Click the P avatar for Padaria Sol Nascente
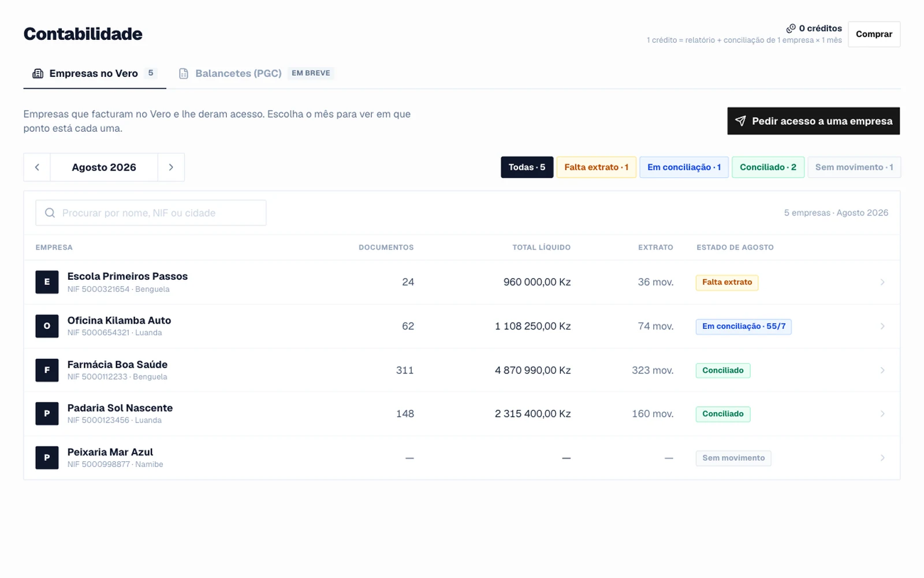This screenshot has width=924, height=578. coord(47,414)
